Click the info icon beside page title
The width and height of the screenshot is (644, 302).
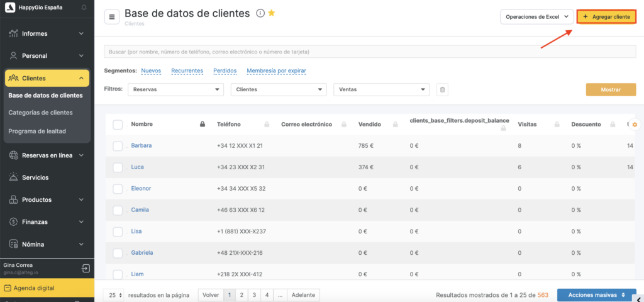coord(260,13)
